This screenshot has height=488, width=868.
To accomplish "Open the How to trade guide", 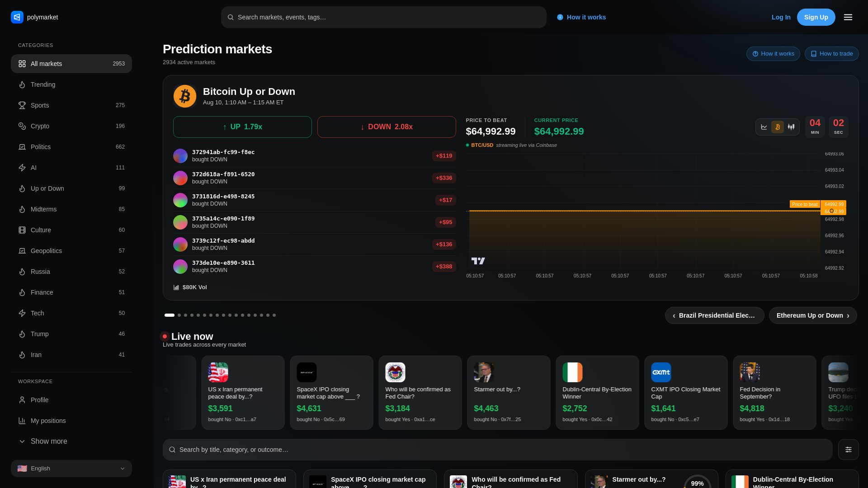I will (x=831, y=54).
